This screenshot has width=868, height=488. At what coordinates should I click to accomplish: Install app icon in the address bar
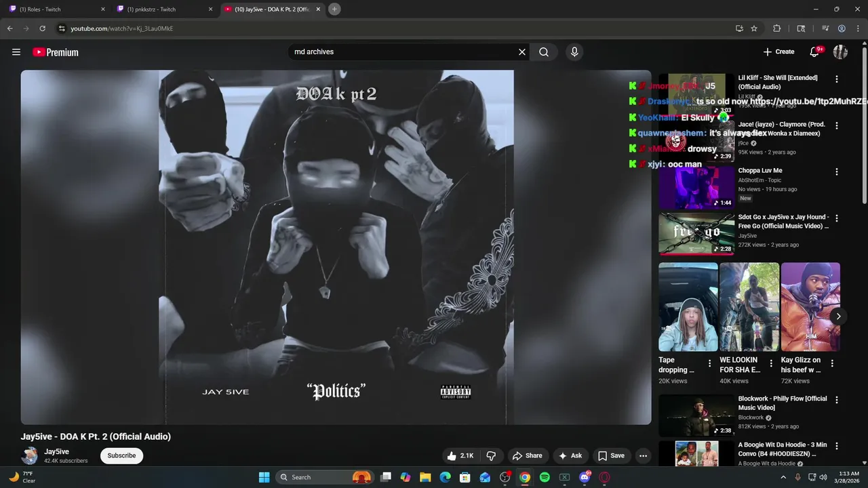[739, 28]
